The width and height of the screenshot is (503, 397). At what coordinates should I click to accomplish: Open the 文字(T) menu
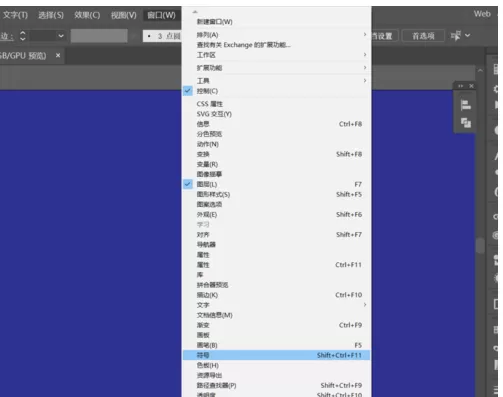tap(15, 15)
